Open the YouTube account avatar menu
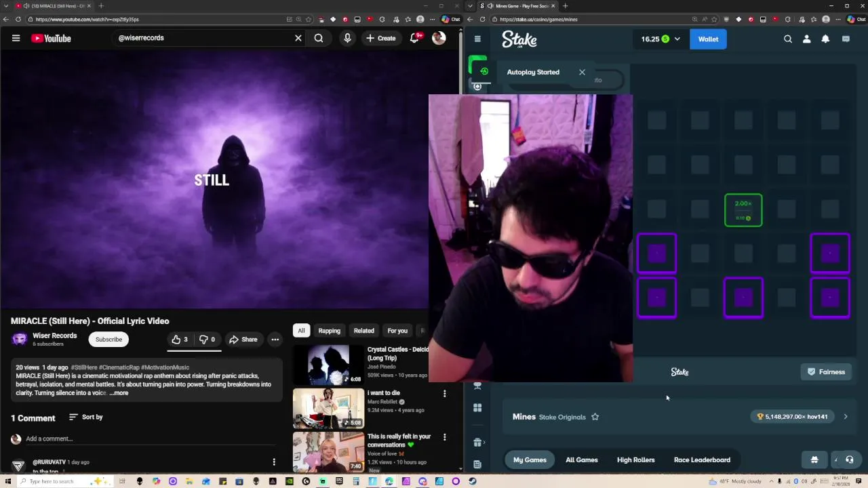 point(439,38)
